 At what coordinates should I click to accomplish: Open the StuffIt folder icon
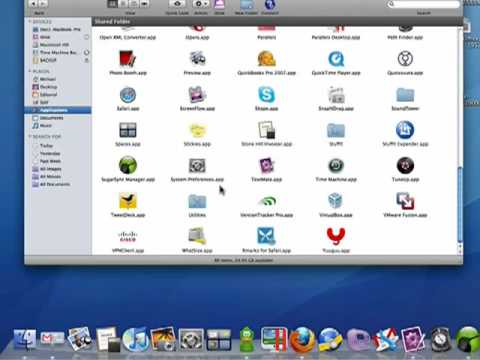point(336,131)
